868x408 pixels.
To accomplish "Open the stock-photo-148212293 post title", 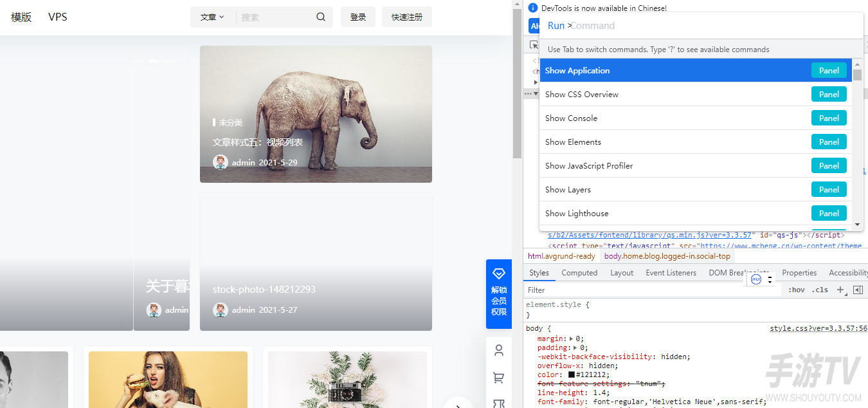I will tap(264, 290).
